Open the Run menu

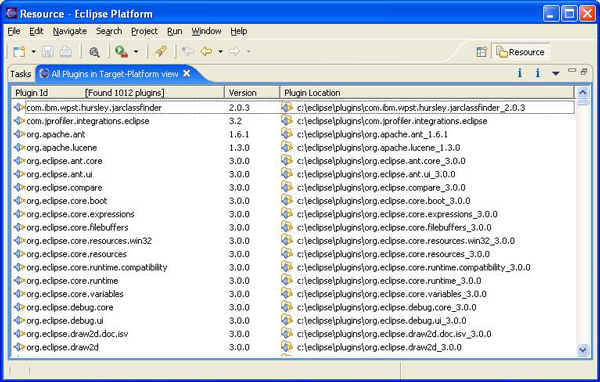(174, 31)
